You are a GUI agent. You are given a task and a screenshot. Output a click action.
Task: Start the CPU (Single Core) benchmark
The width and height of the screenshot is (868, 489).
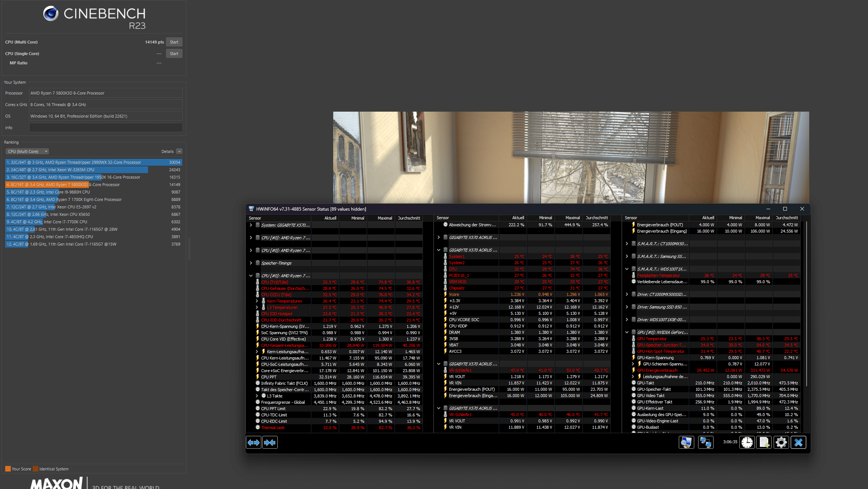[174, 54]
